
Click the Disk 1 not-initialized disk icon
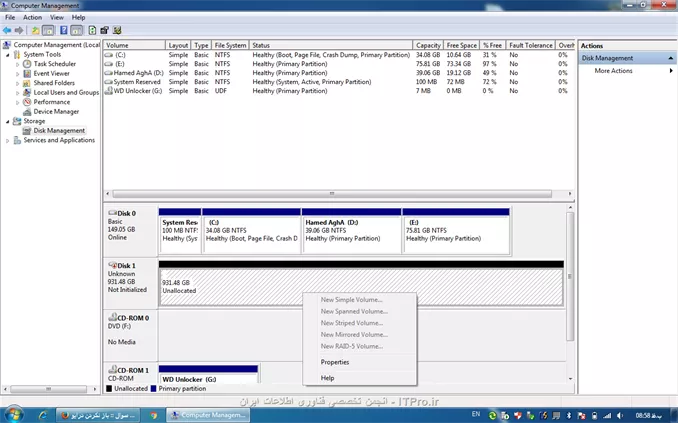[112, 265]
